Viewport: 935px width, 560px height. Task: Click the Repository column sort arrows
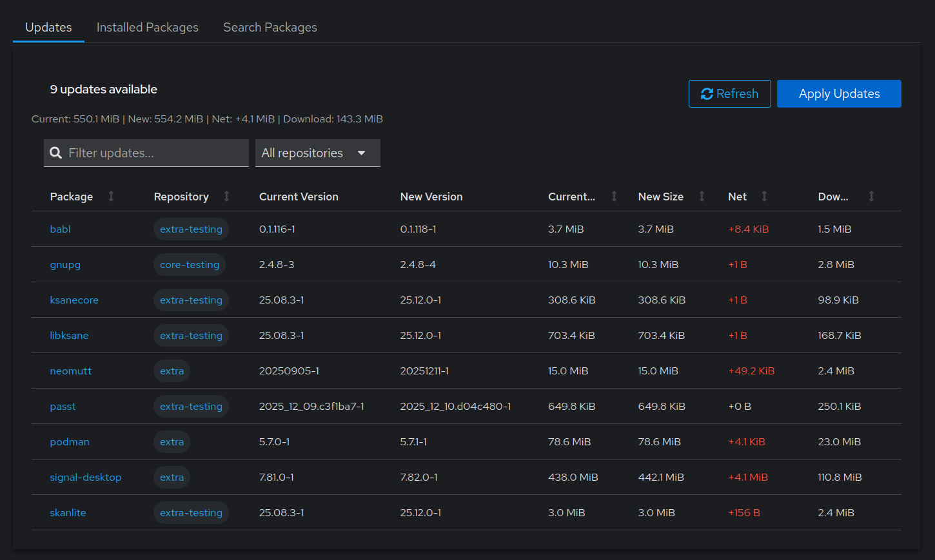coord(226,197)
